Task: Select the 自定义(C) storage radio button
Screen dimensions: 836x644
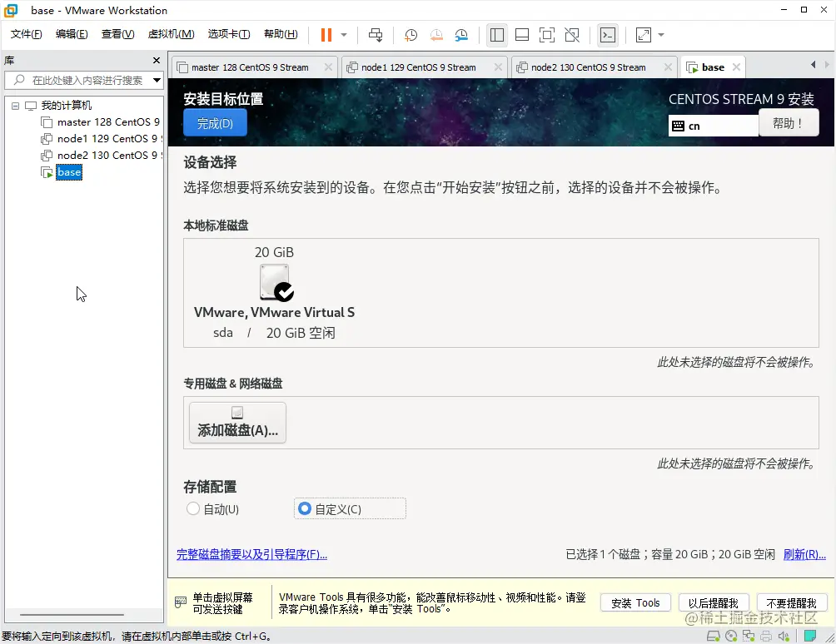Action: pyautogui.click(x=305, y=508)
